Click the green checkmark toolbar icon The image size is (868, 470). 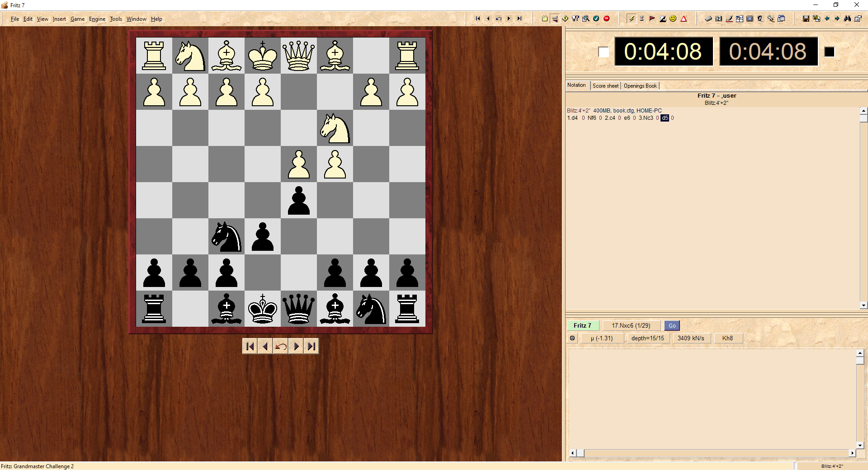[596, 19]
